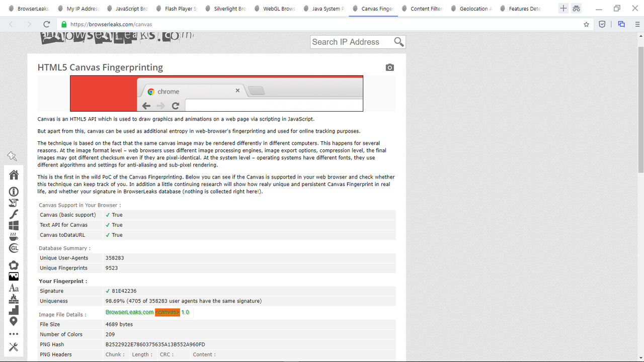Click the Search IP Address field
The image size is (644, 362).
pos(351,42)
